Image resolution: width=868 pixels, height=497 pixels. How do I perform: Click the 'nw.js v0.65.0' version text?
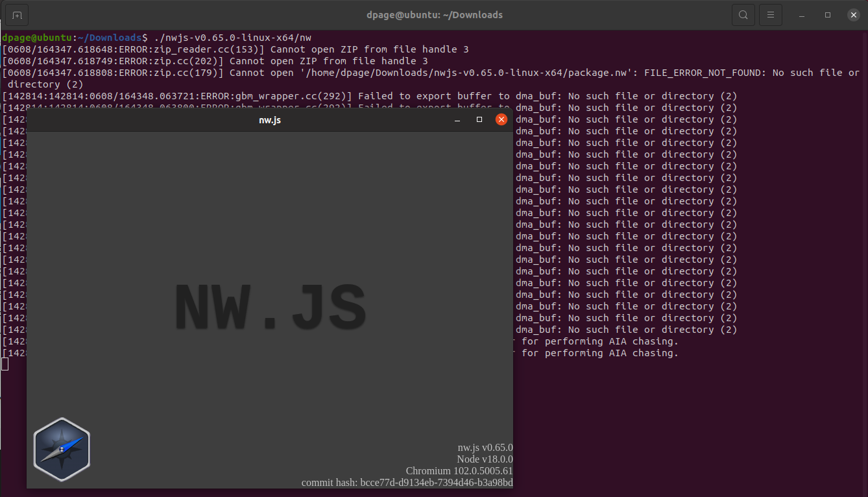(x=485, y=448)
